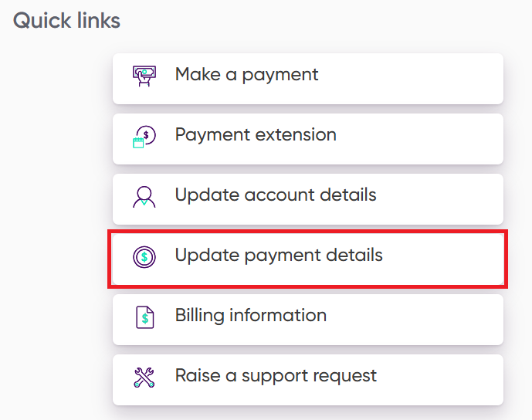Click the cash-in-hand Make a payment icon
The width and height of the screenshot is (532, 420).
click(144, 76)
